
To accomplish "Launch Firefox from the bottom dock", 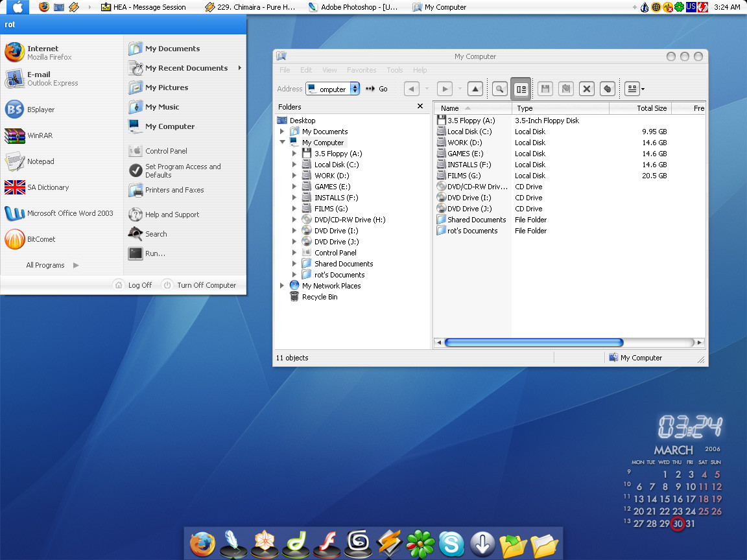I will point(202,544).
